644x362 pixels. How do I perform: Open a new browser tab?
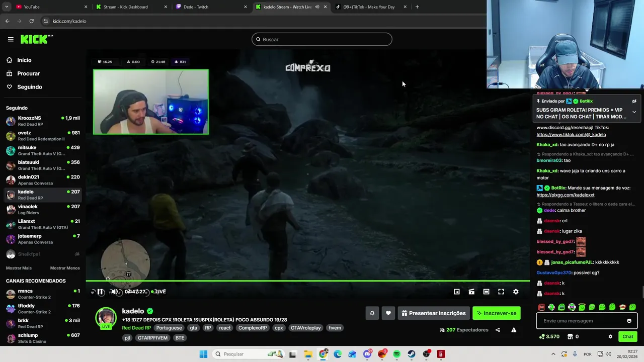417,7
